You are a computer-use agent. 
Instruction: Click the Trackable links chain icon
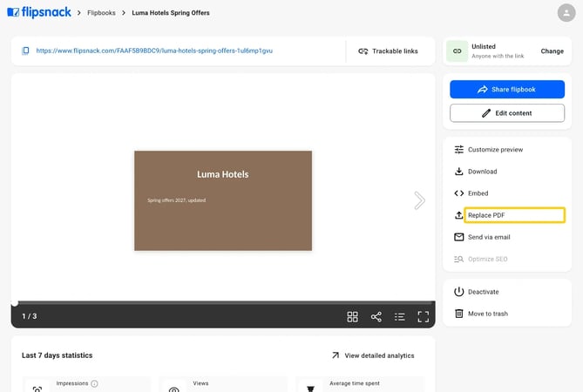click(363, 51)
